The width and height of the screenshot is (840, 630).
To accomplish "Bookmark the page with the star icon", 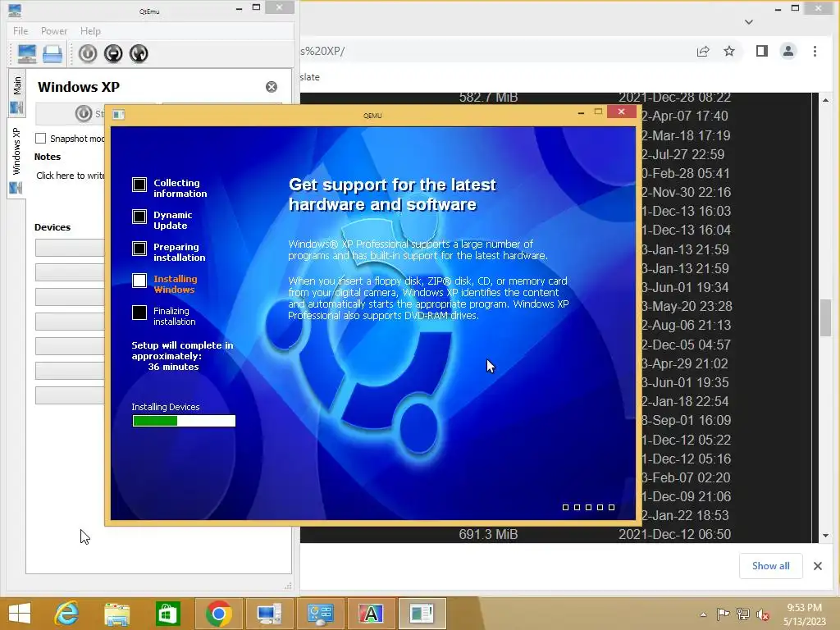I will click(729, 52).
